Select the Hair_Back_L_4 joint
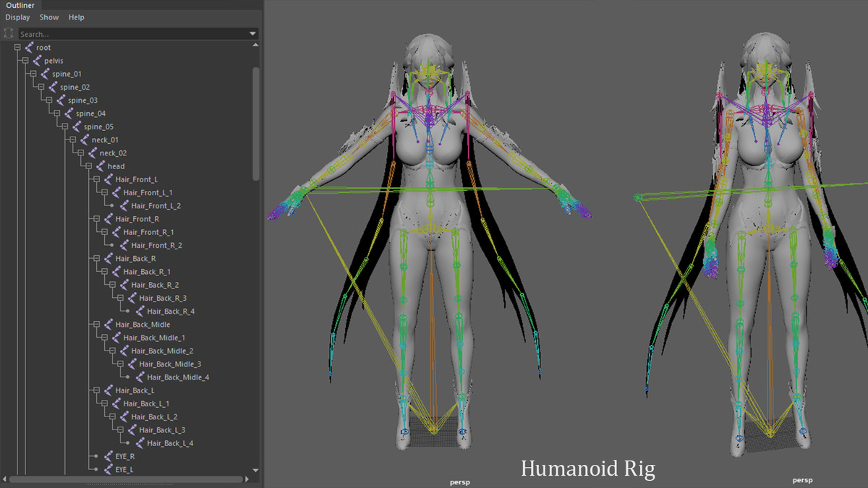 pyautogui.click(x=169, y=443)
